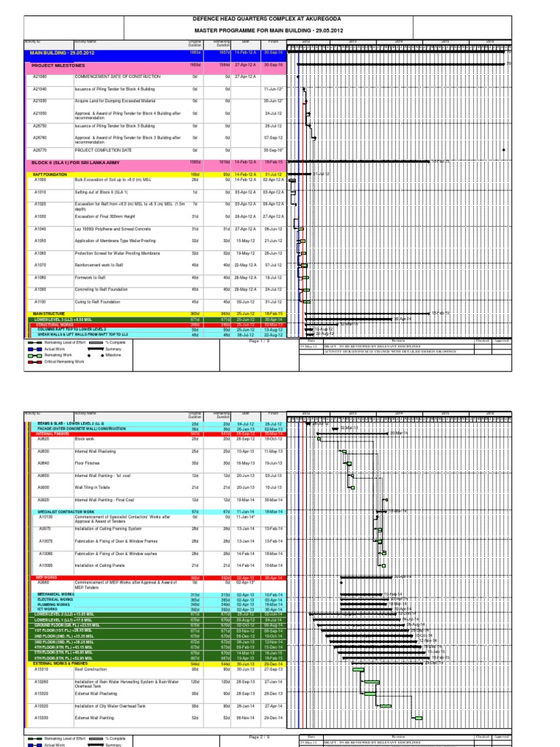Click the 'Wall Tiling in Toilets' activity
Viewport: 560px width, 747px height.
[93, 487]
